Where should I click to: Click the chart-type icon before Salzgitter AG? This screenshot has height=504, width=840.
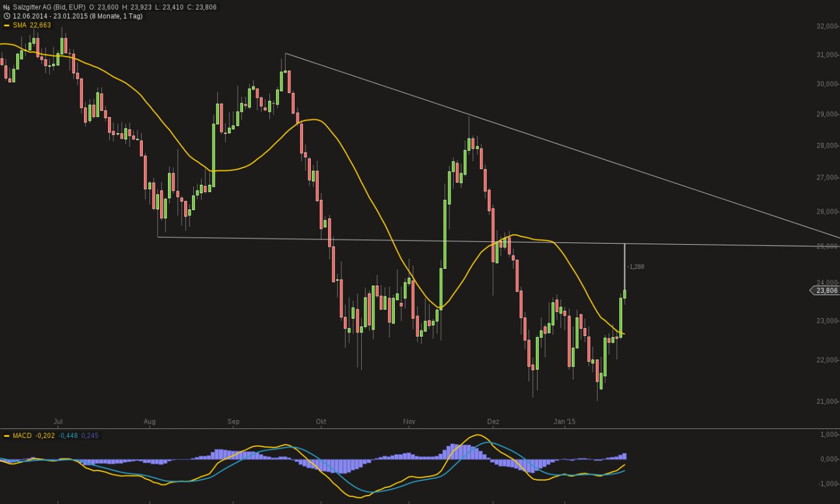click(7, 7)
